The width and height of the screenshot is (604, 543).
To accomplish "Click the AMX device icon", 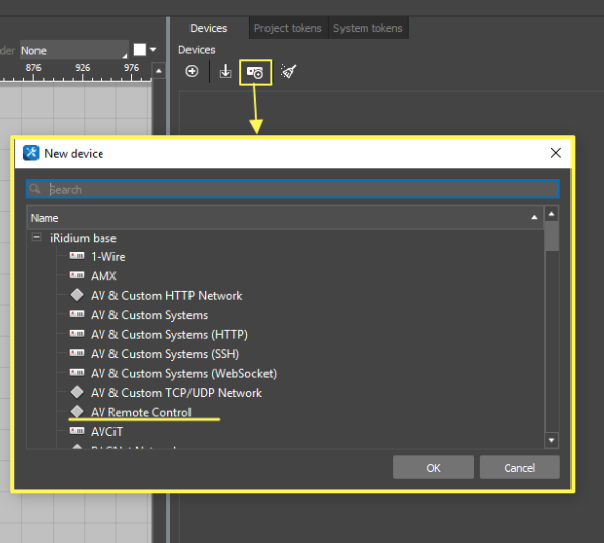I will pyautogui.click(x=76, y=276).
